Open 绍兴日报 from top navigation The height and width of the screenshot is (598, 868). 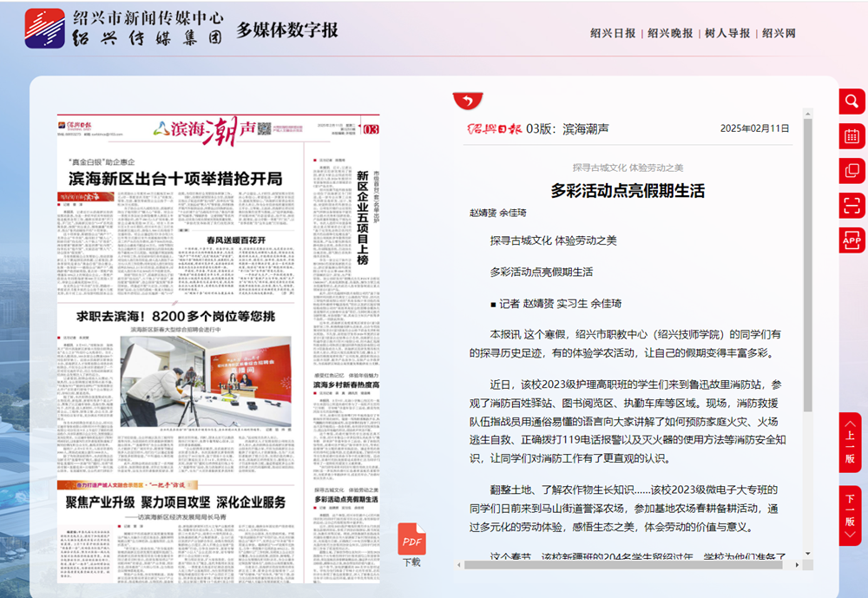point(613,33)
